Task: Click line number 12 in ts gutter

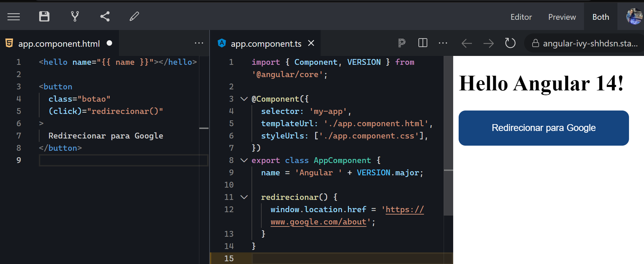Action: 229,209
